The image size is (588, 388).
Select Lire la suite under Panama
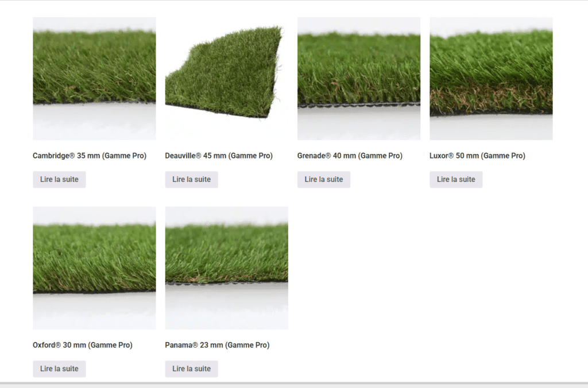[x=192, y=369]
